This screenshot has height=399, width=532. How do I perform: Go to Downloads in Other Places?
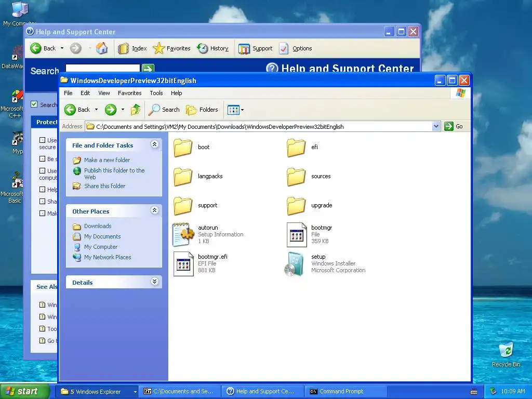pos(98,226)
